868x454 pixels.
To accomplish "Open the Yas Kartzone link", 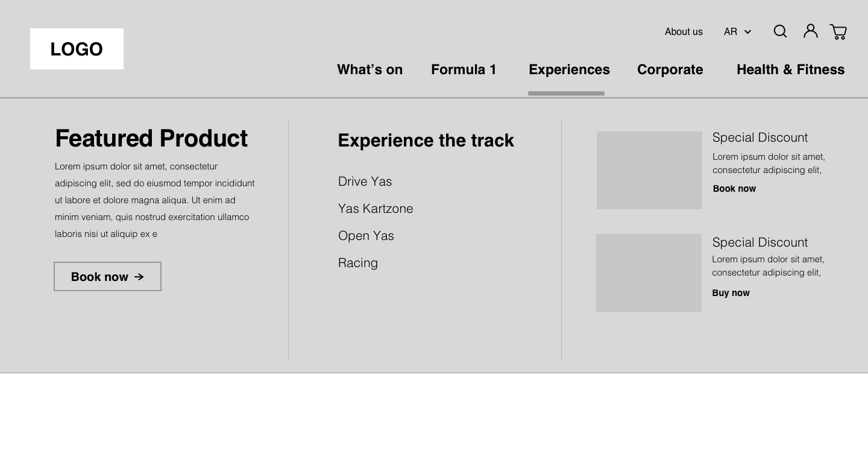I will point(376,209).
